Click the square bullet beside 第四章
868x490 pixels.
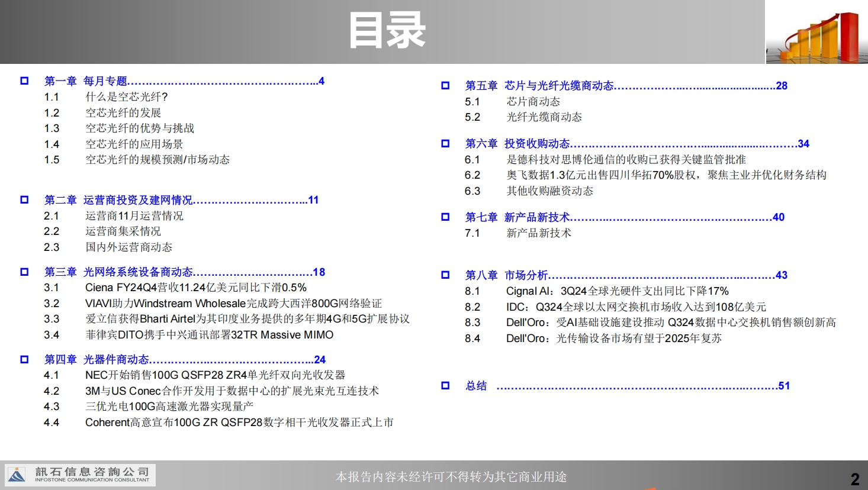point(24,360)
